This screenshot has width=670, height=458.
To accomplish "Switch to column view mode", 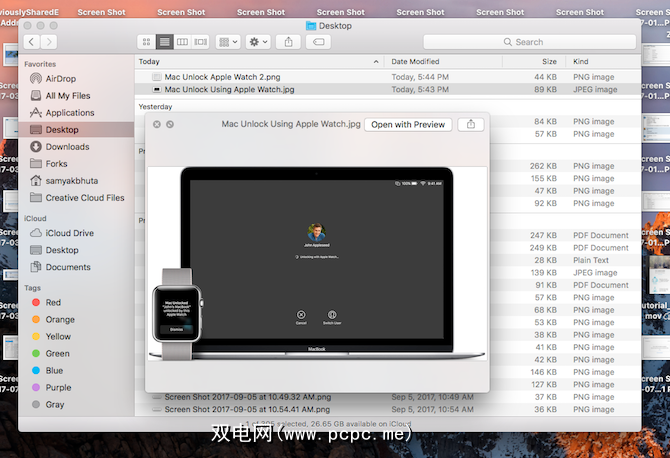I will tap(182, 42).
